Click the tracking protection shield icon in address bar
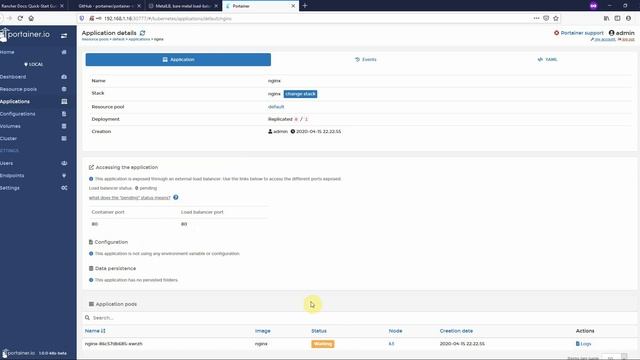The image size is (640, 360). click(x=82, y=18)
